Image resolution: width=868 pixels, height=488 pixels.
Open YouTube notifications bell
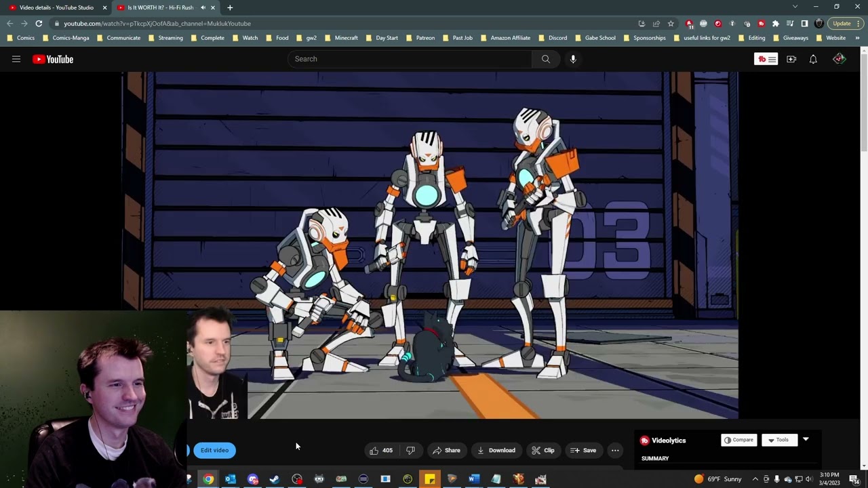tap(813, 59)
